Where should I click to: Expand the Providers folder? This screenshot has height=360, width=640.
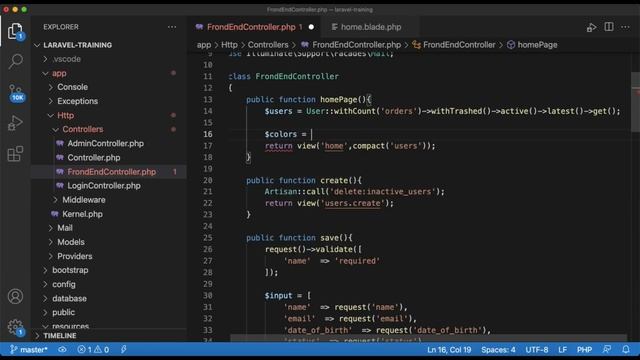(51, 256)
